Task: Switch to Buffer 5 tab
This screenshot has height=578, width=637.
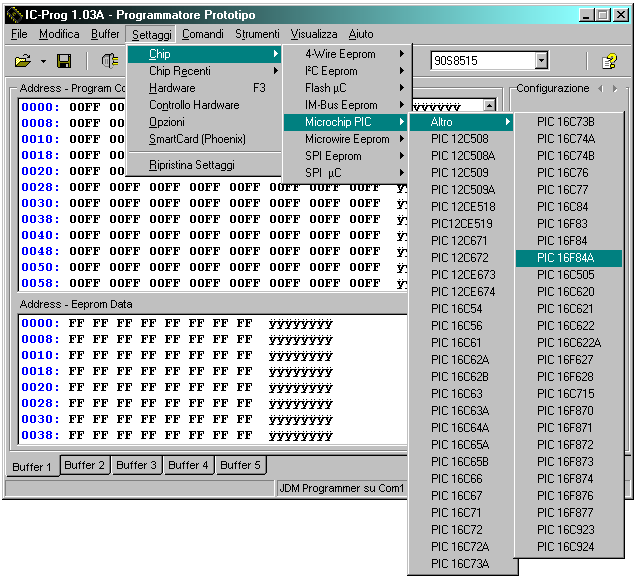Action: (240, 465)
